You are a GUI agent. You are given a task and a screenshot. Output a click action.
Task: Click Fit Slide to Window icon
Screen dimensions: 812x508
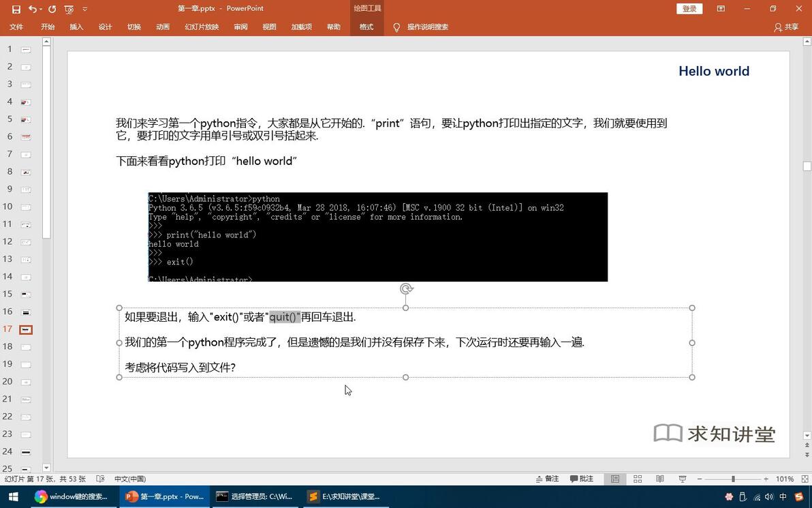coord(805,479)
